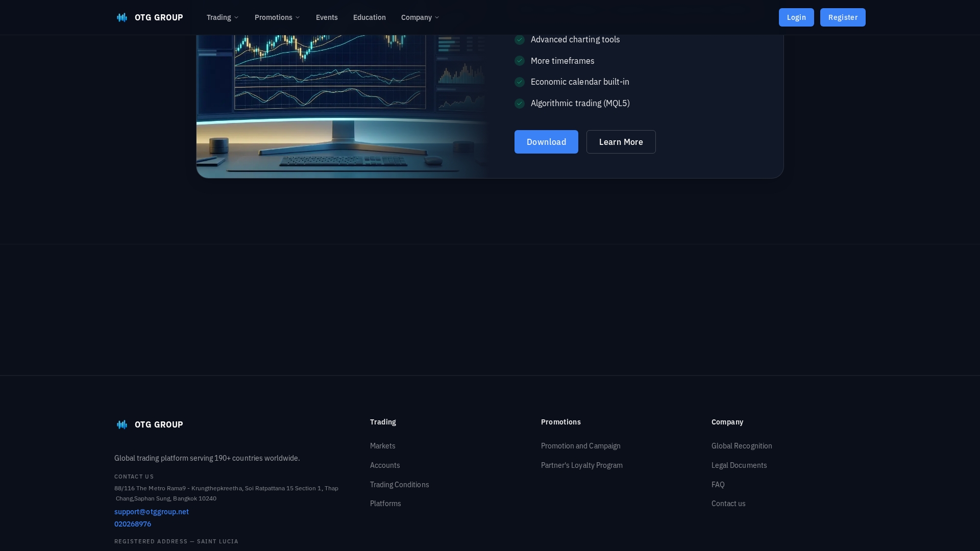980x551 pixels.
Task: Open Partner's Loyalty Program footer link
Action: click(x=582, y=465)
